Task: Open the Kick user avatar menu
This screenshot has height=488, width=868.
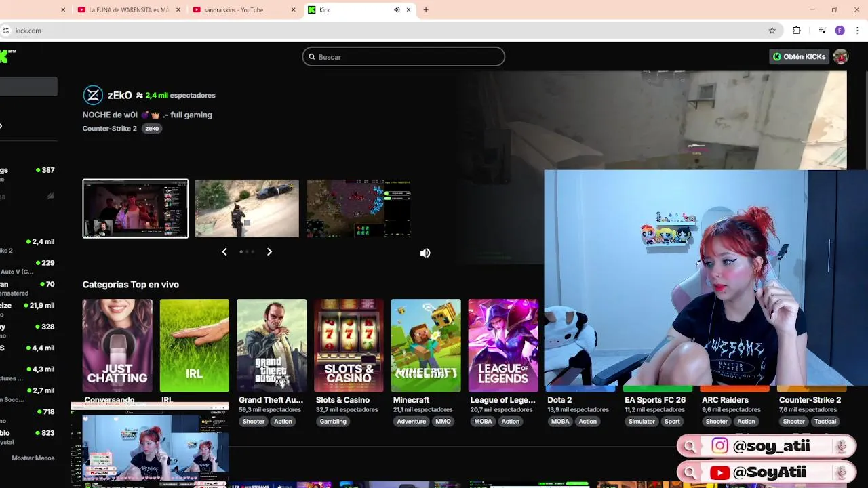Action: tap(841, 57)
